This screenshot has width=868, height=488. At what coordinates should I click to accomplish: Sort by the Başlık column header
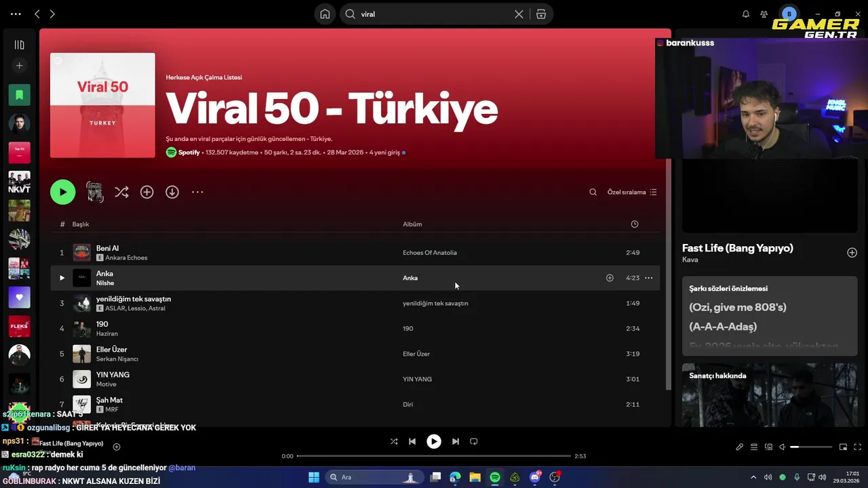coord(81,224)
